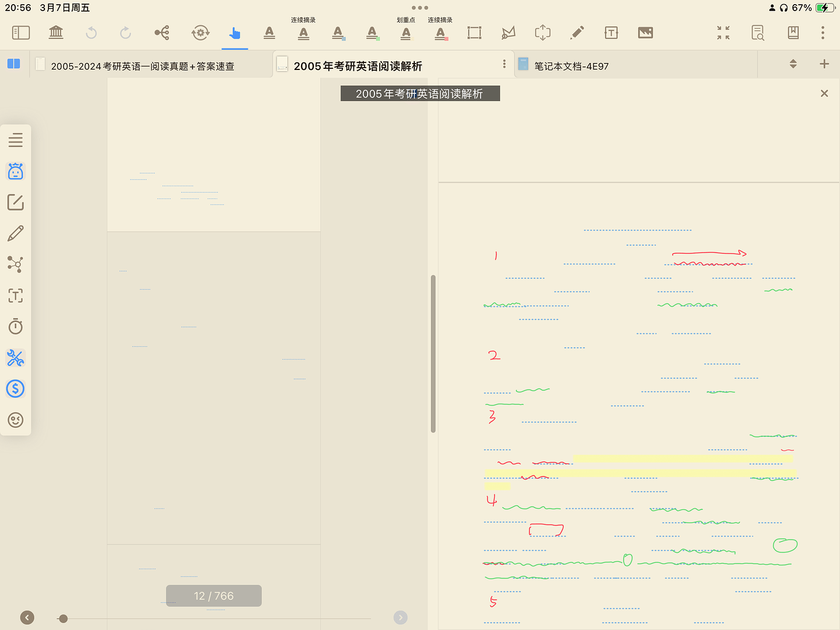Select the lasso selection tool
The height and width of the screenshot is (630, 840).
pos(509,33)
